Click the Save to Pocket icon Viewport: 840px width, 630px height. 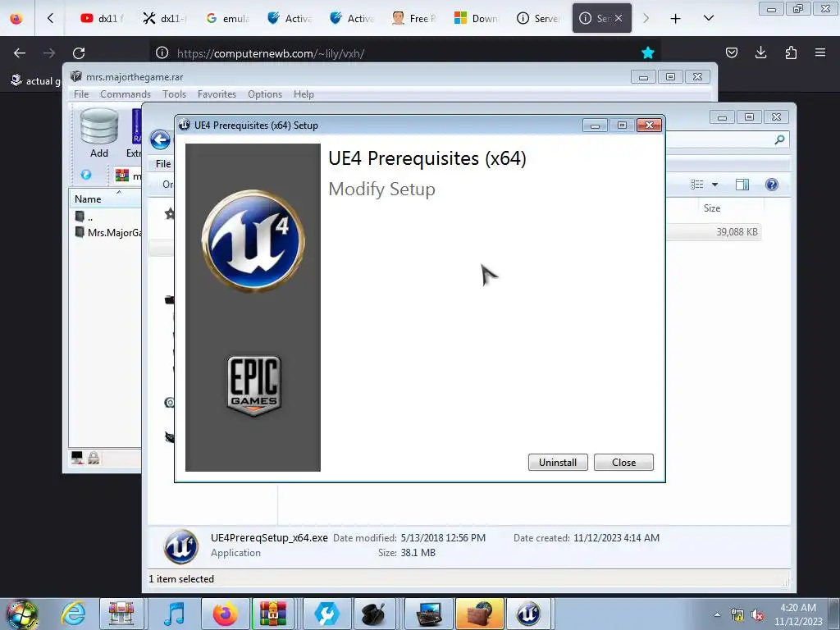tap(731, 52)
